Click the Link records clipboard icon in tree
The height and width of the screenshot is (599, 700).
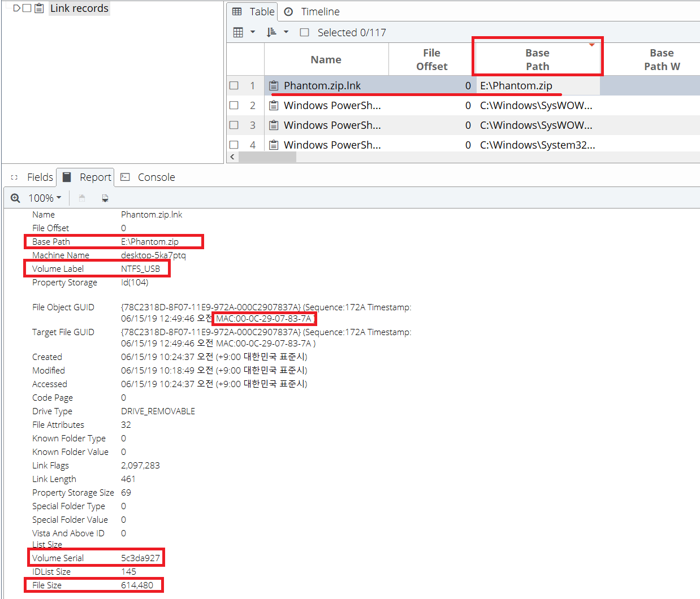click(39, 8)
